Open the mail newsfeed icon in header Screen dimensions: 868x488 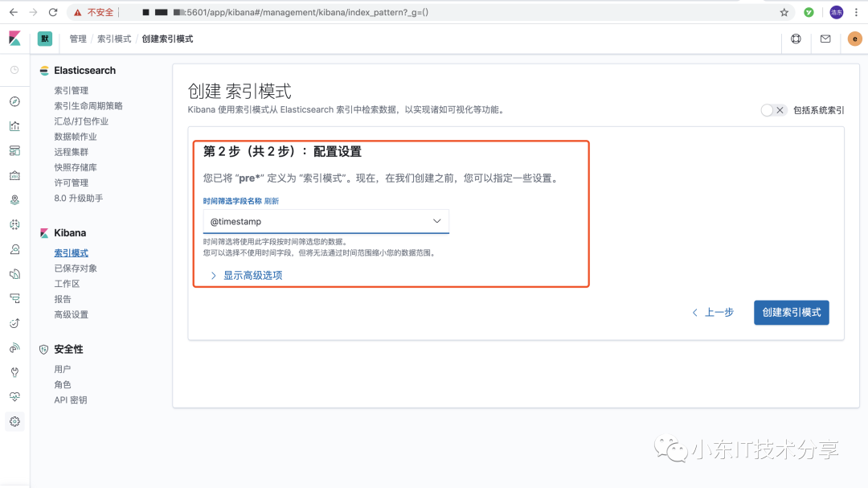[825, 39]
